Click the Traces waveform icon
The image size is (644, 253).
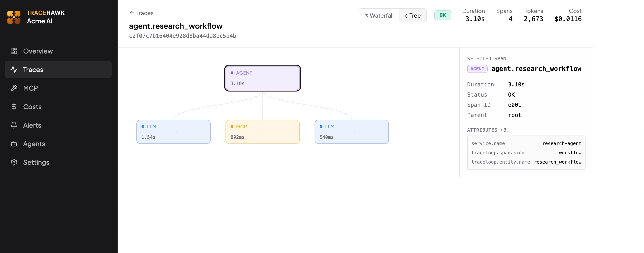[x=14, y=70]
